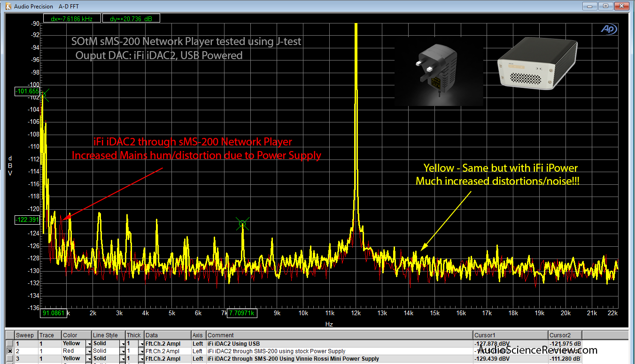Open the Color dropdown for sweep 3
The image size is (635, 364).
point(88,358)
